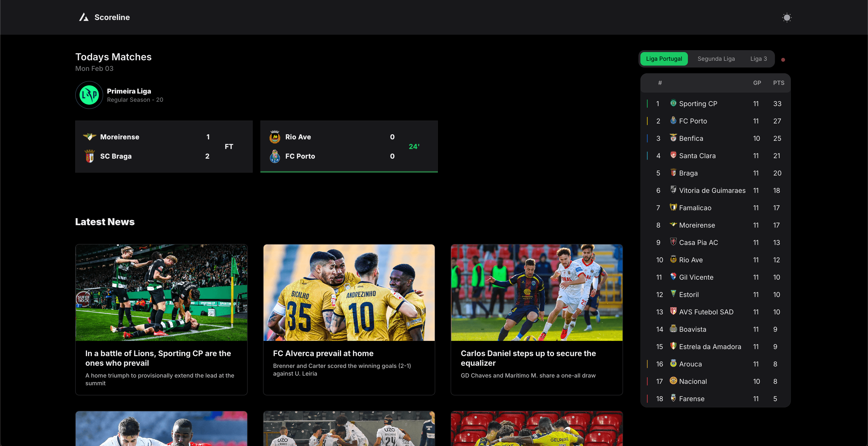The width and height of the screenshot is (868, 446).
Task: Open 'Carlos Daniel steps up' headline
Action: coord(528,358)
